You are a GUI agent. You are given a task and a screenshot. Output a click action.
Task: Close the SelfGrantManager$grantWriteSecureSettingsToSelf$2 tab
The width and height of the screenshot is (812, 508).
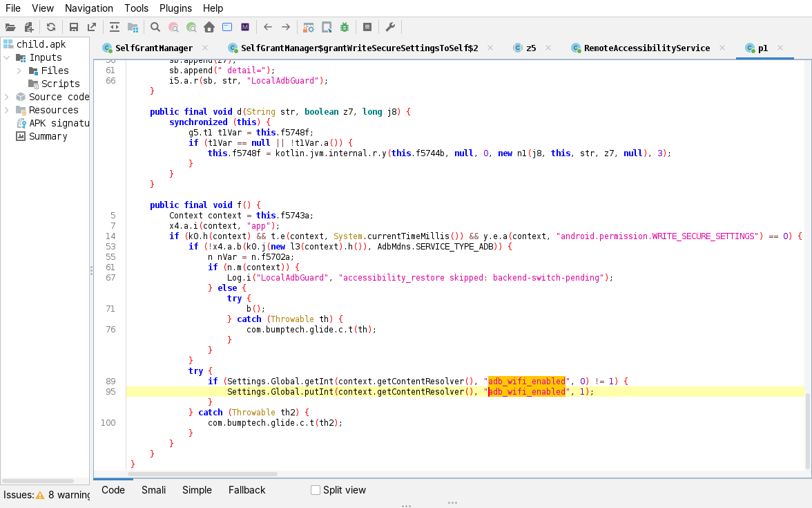click(490, 48)
